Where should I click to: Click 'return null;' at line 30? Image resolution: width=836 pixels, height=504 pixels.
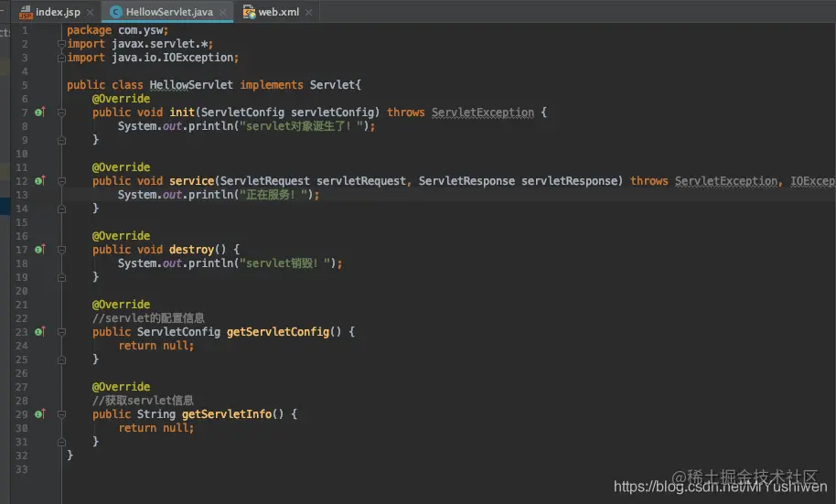pyautogui.click(x=155, y=428)
